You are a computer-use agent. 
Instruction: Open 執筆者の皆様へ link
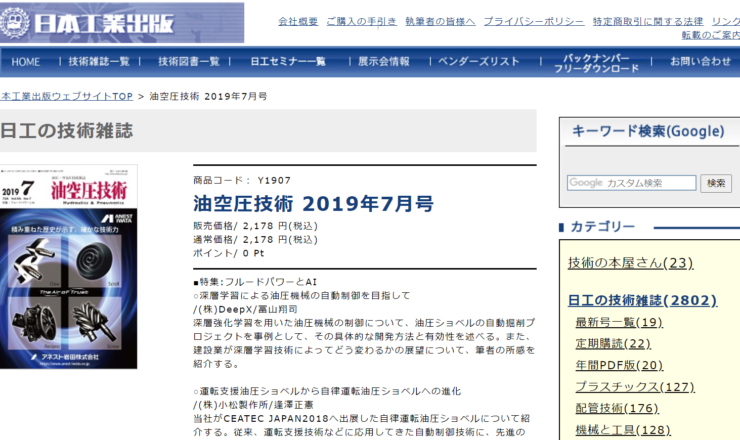[440, 21]
